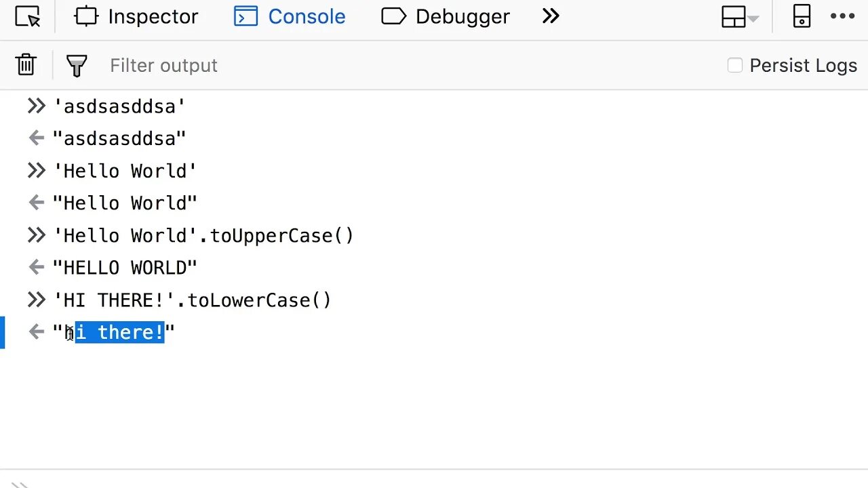Open the three-dot options menu

(843, 17)
